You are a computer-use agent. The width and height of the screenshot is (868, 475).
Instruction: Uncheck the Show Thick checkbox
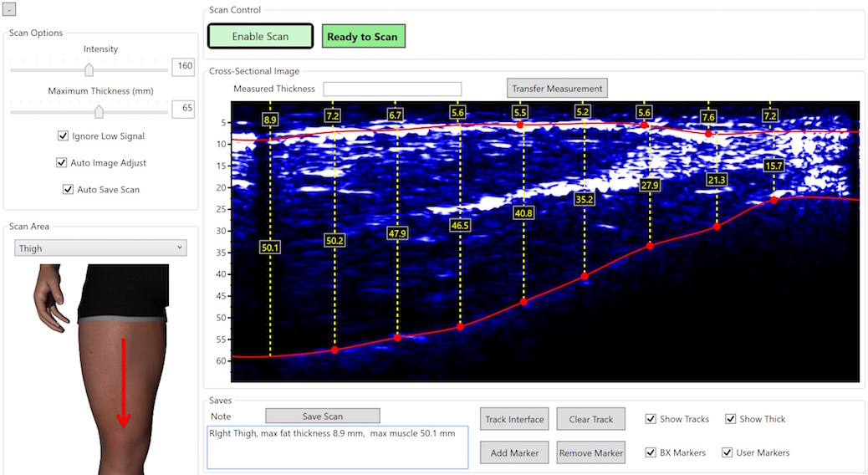pos(730,419)
